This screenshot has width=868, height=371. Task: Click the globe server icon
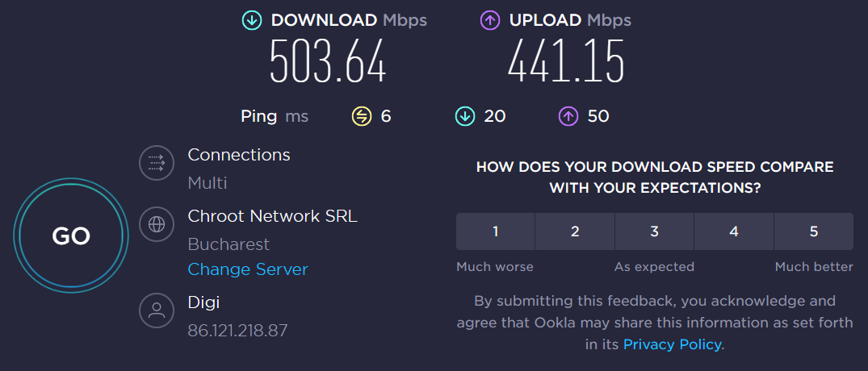(157, 224)
